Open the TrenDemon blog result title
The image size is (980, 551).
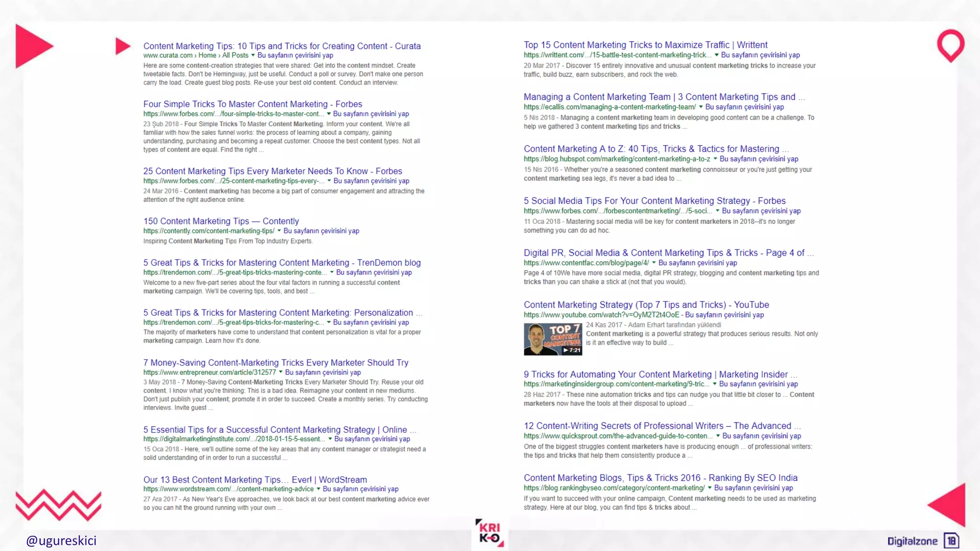click(x=282, y=263)
